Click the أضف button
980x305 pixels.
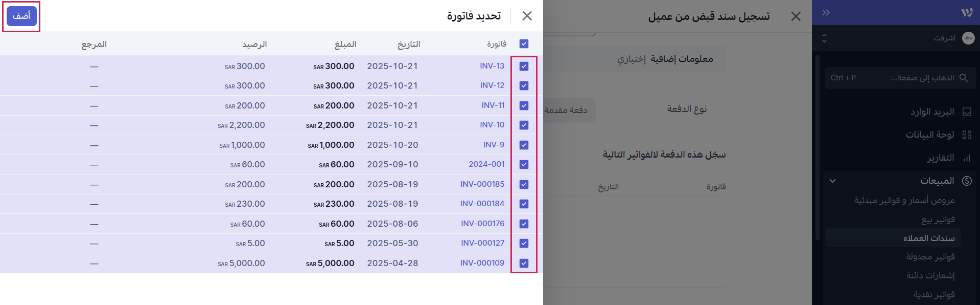point(21,16)
